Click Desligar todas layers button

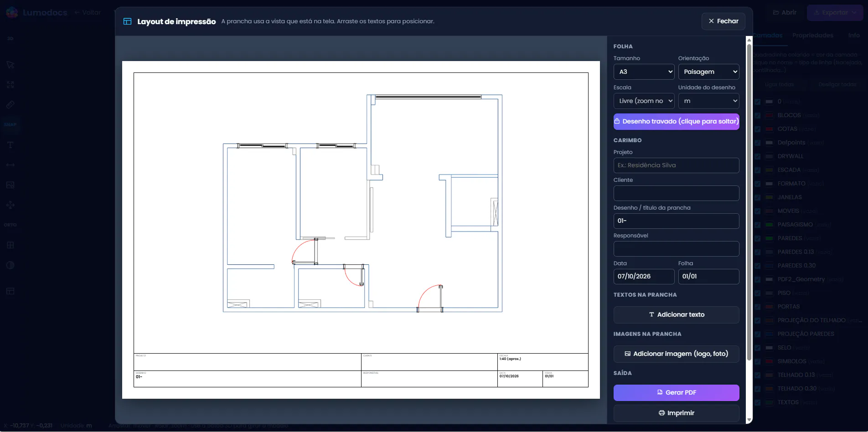(x=837, y=84)
